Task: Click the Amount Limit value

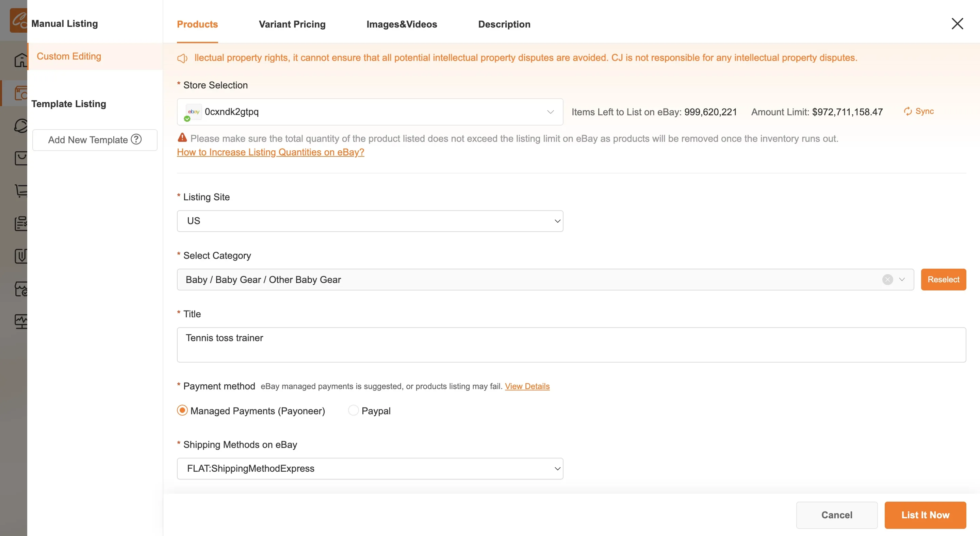Action: point(847,112)
